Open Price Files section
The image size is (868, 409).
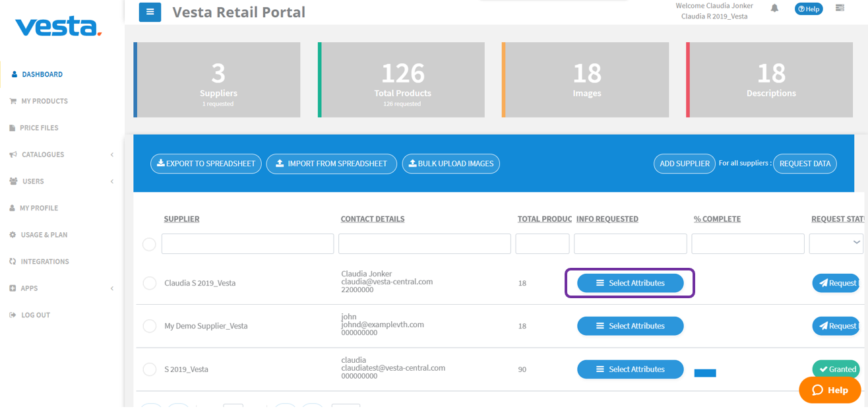(39, 128)
